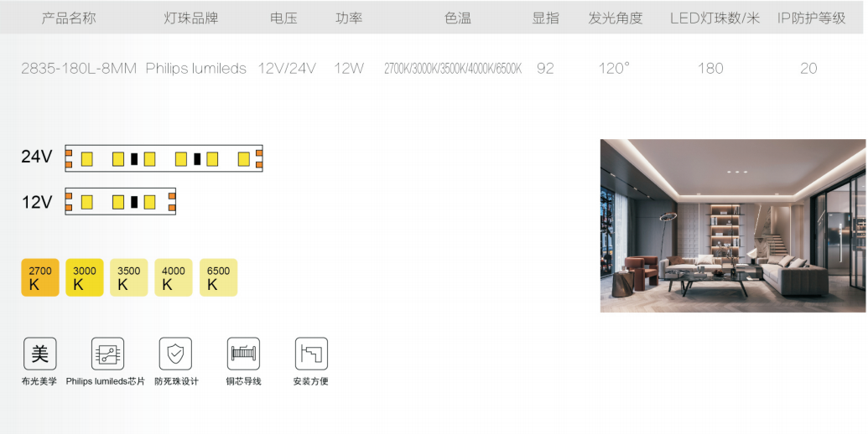Choose the 3000K color temperature swatch
868x434 pixels.
(85, 277)
